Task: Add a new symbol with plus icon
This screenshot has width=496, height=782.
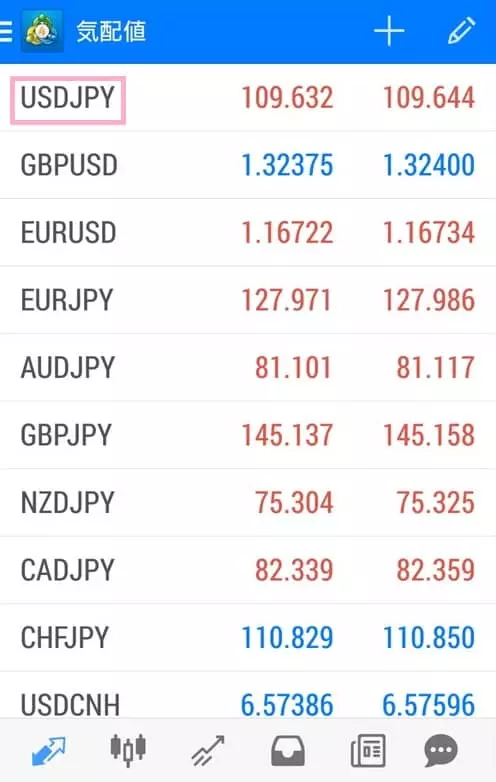Action: [389, 31]
